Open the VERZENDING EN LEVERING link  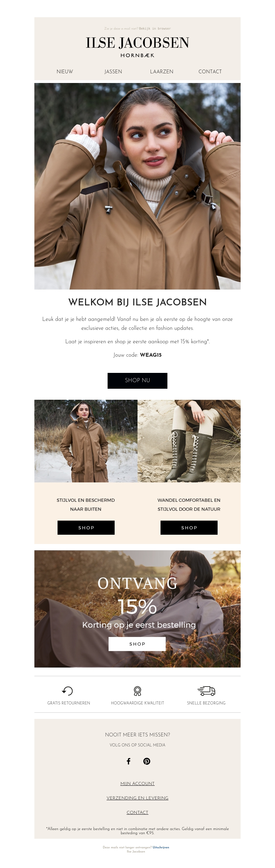[x=137, y=798]
